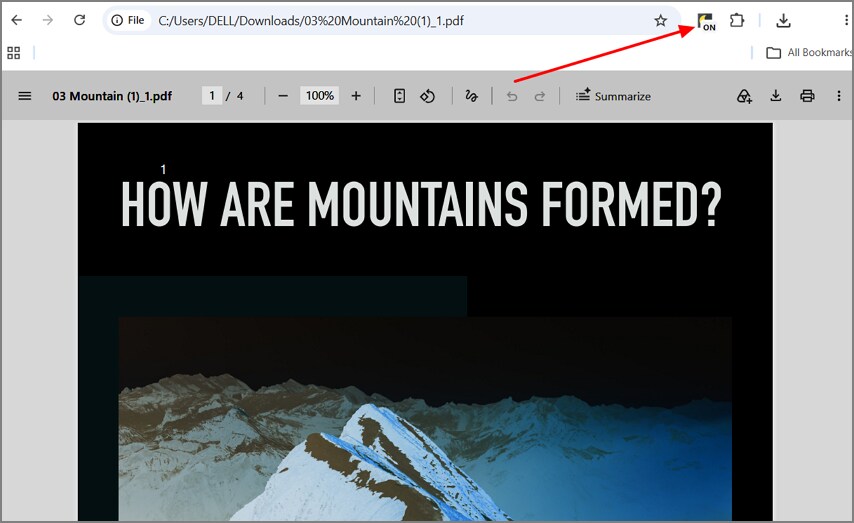Select the Draw annotation tool
Image resolution: width=854 pixels, height=523 pixels.
pyautogui.click(x=471, y=96)
